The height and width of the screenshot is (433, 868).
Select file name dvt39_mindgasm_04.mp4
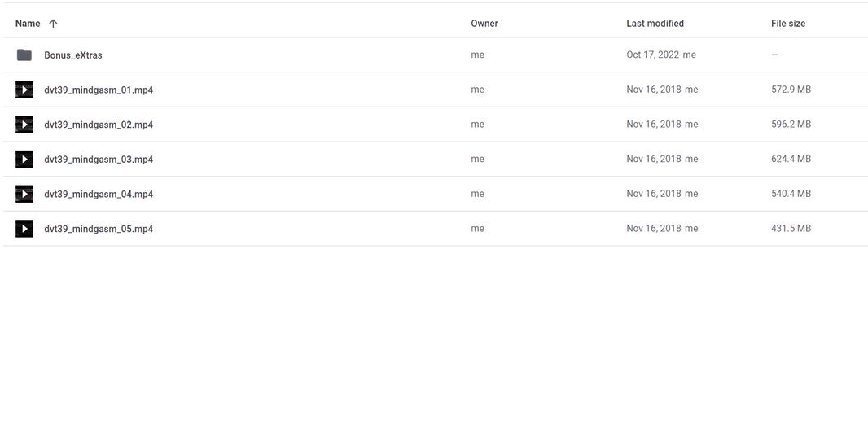(x=99, y=194)
